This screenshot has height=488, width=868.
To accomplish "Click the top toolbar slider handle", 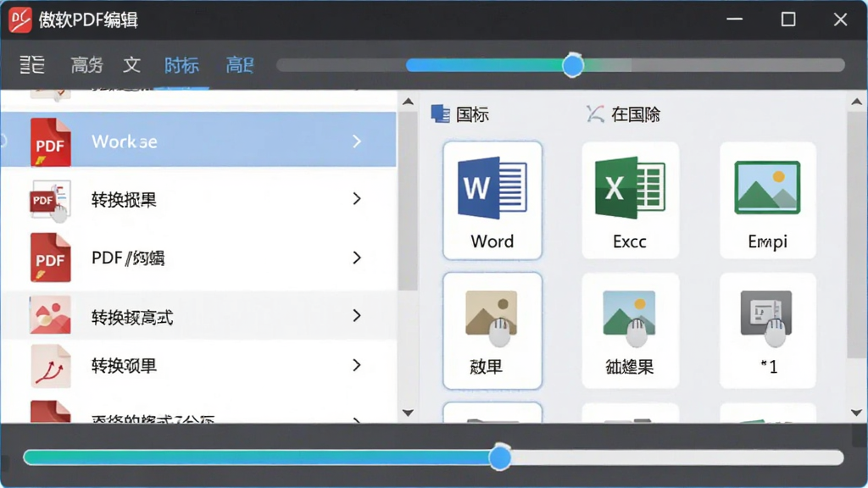I will pyautogui.click(x=573, y=65).
